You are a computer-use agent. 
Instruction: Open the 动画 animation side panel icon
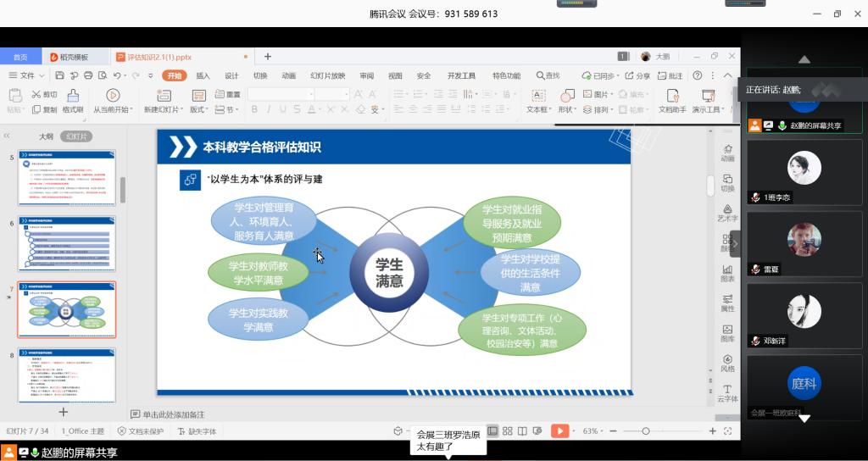click(x=728, y=153)
